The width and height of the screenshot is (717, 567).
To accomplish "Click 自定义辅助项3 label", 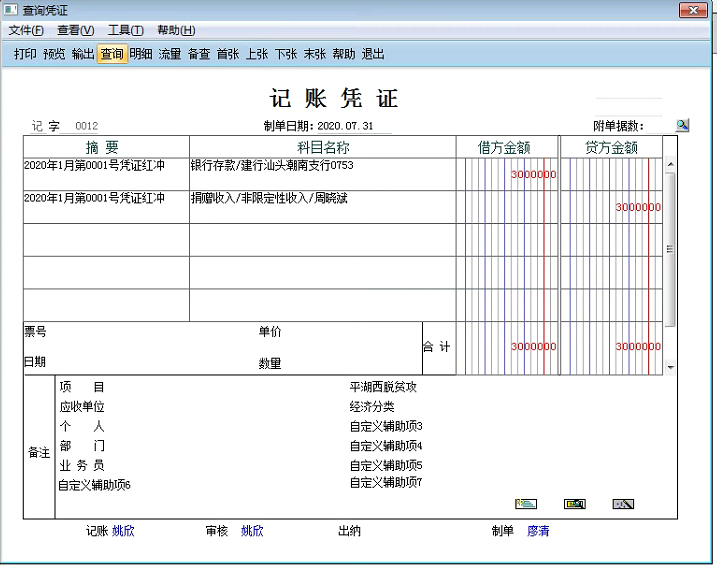I will 386,426.
